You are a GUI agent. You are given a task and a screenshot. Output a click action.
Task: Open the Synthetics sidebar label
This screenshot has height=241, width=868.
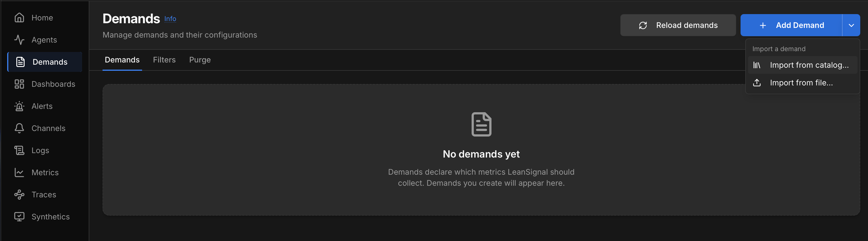click(x=51, y=217)
